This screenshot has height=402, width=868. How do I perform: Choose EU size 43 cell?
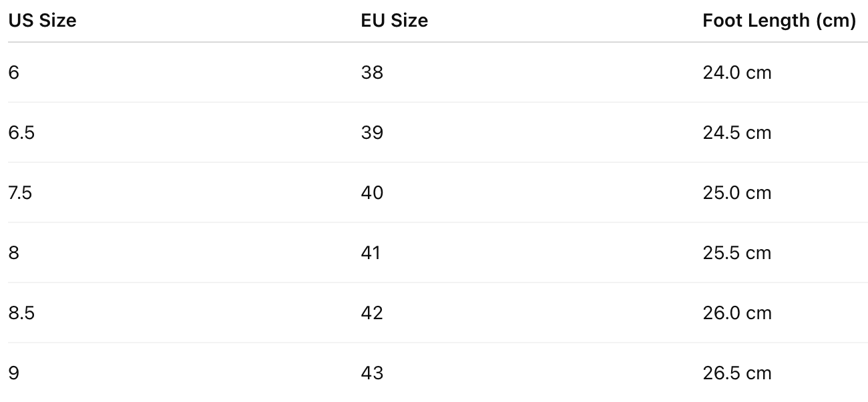(372, 373)
